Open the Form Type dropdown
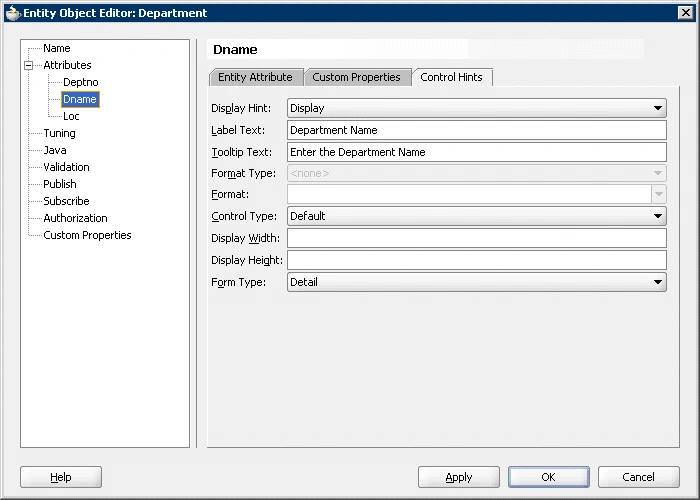 coord(477,282)
